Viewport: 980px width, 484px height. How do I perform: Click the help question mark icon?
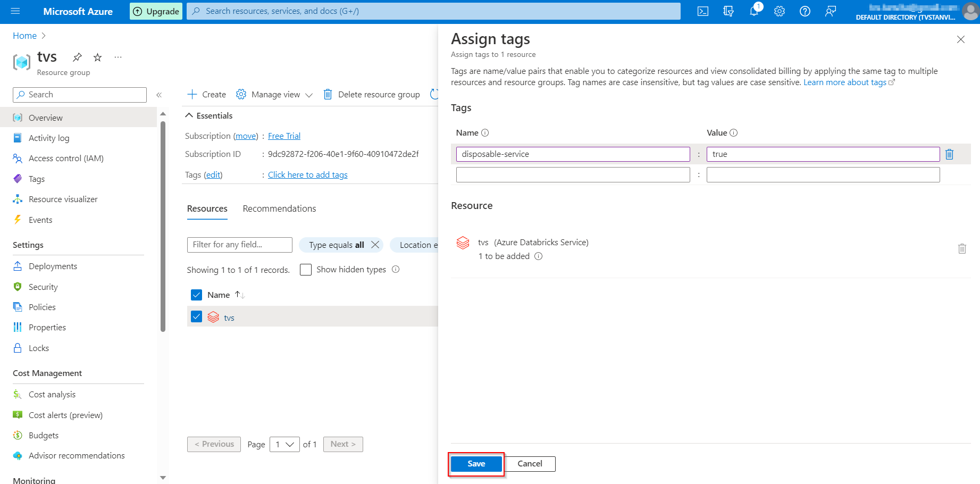[805, 11]
